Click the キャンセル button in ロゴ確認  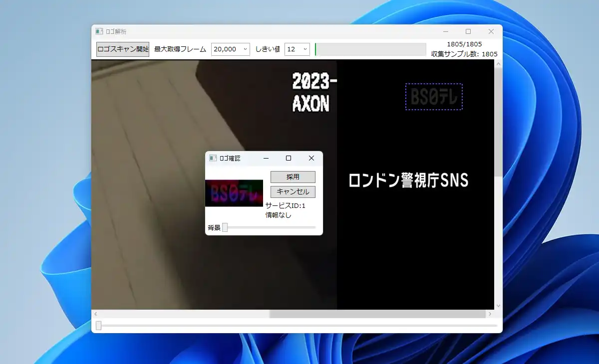click(x=293, y=191)
